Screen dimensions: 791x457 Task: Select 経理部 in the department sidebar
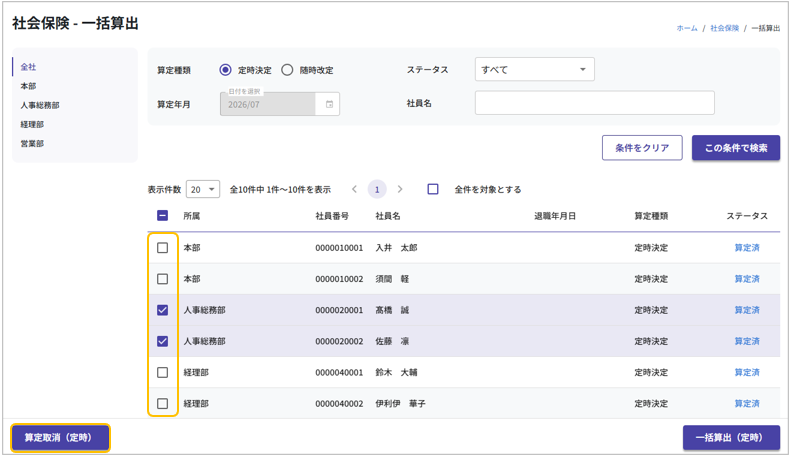click(x=32, y=124)
